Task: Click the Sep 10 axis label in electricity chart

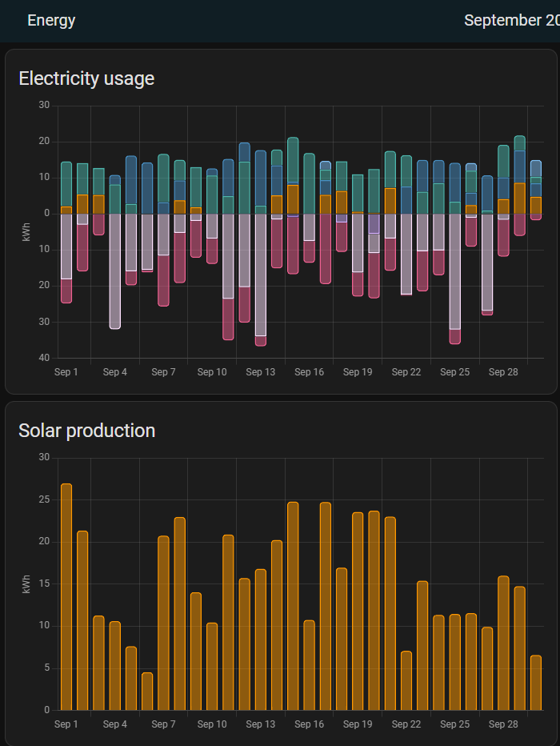Action: click(x=212, y=371)
